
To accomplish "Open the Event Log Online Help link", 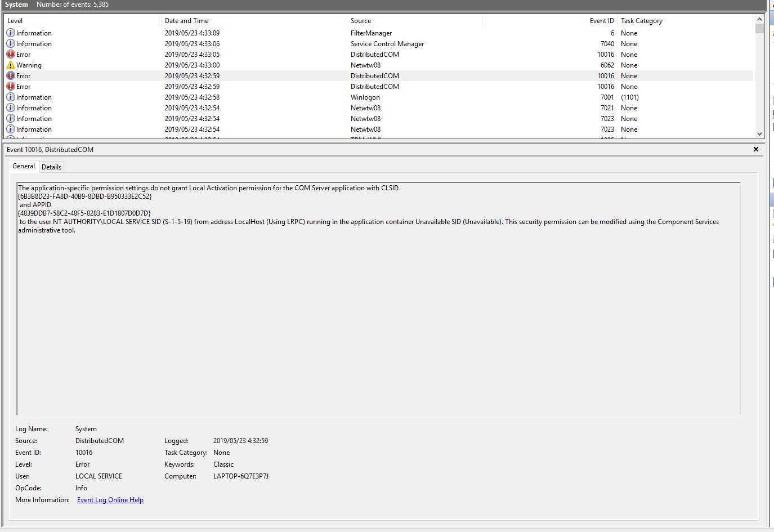I will (x=110, y=499).
